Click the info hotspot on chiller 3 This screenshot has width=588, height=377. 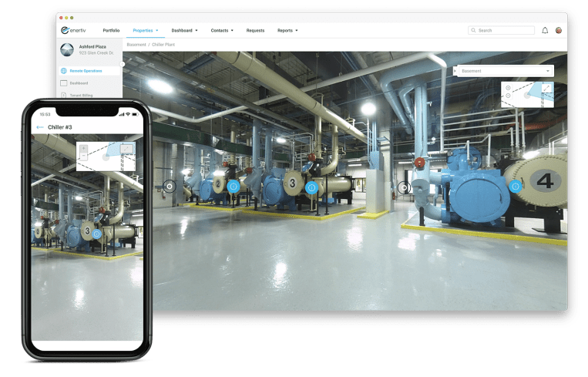click(311, 187)
